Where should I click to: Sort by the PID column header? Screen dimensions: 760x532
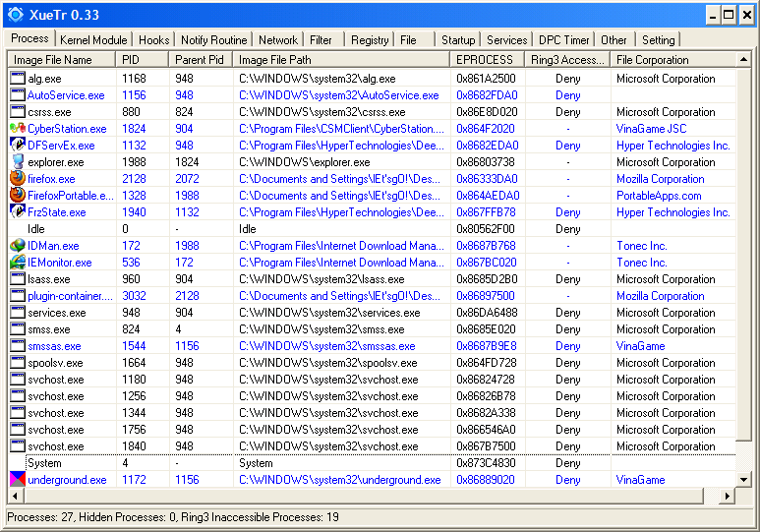pyautogui.click(x=143, y=60)
